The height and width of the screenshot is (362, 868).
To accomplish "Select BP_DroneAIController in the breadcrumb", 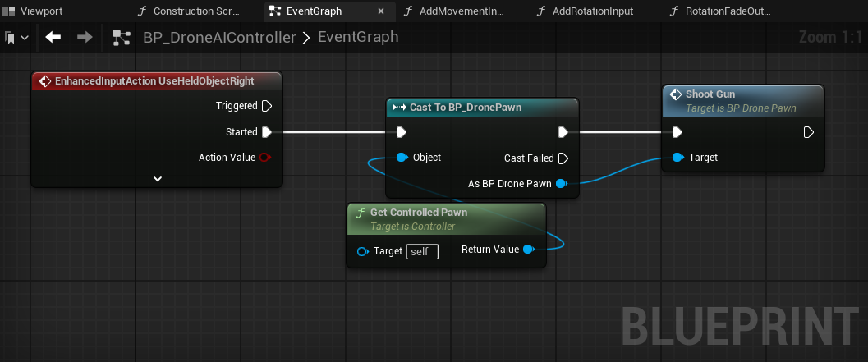I will (219, 38).
